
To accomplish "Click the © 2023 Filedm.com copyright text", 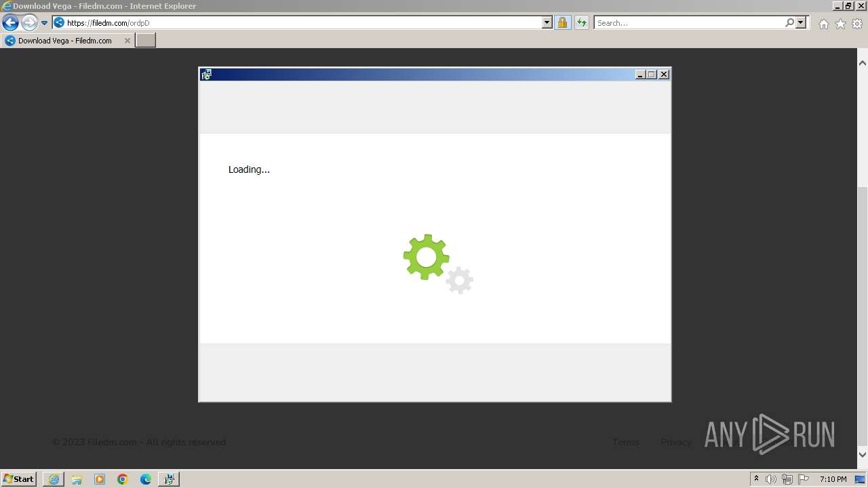I will [x=139, y=442].
